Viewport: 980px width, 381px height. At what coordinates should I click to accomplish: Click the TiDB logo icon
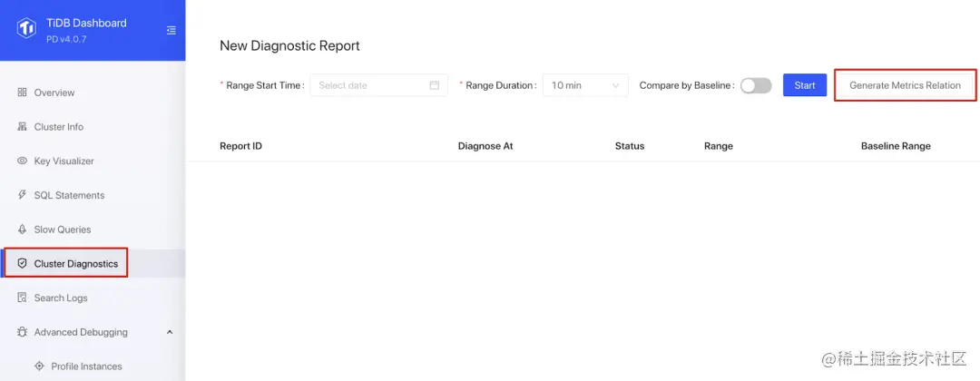(25, 29)
